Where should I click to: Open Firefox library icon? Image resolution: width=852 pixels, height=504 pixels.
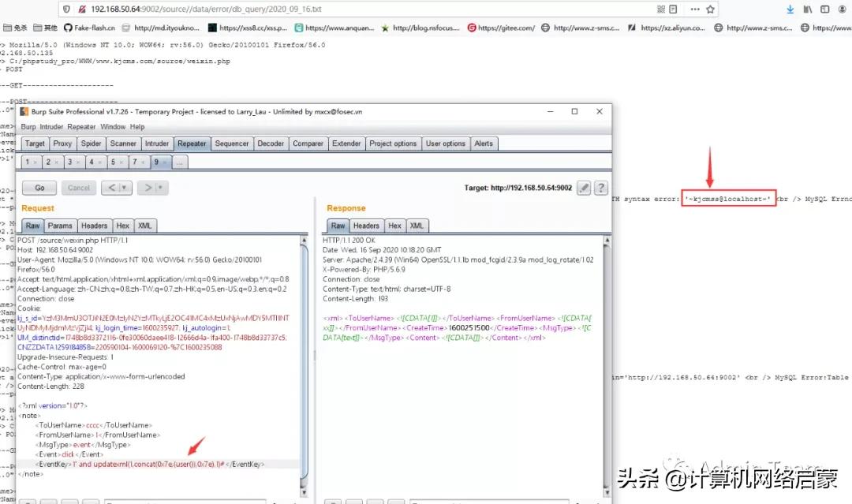pos(808,9)
